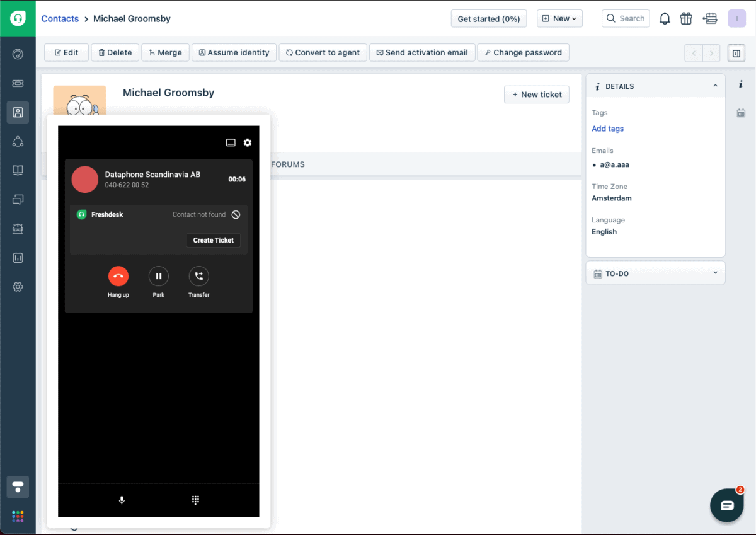Open the chat support bubble
756x535 pixels.
[727, 505]
